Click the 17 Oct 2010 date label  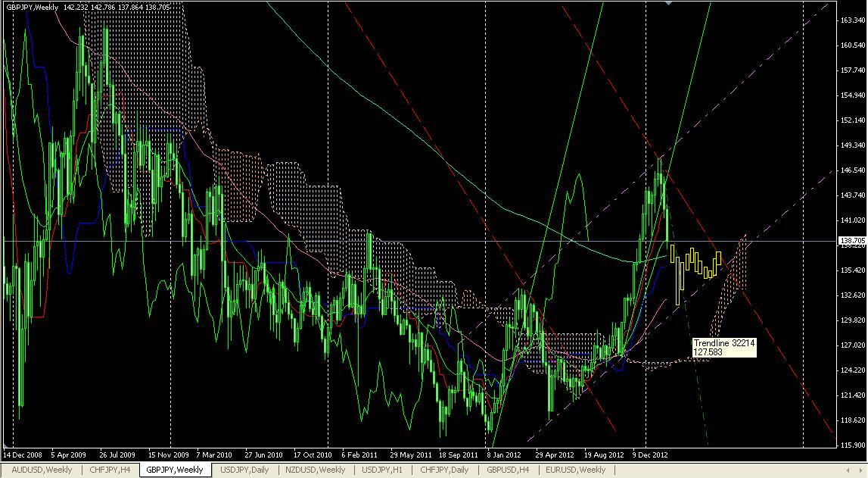point(313,455)
